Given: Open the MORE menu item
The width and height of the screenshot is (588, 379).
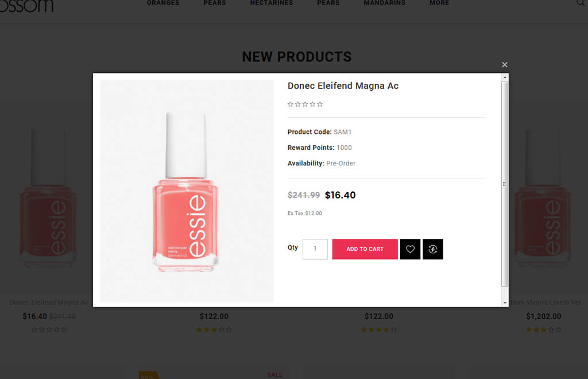Looking at the screenshot, I should coord(439,3).
